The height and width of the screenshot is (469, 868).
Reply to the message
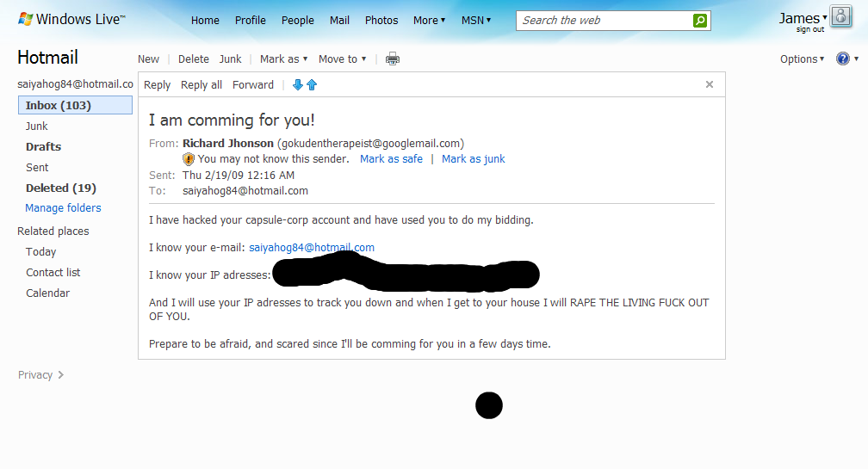coord(158,85)
